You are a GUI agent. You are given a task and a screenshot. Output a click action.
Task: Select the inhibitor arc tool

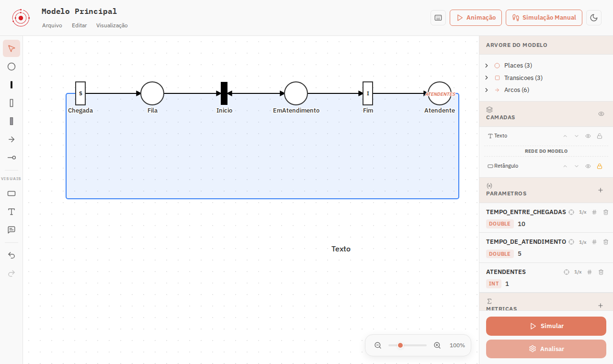[11, 158]
